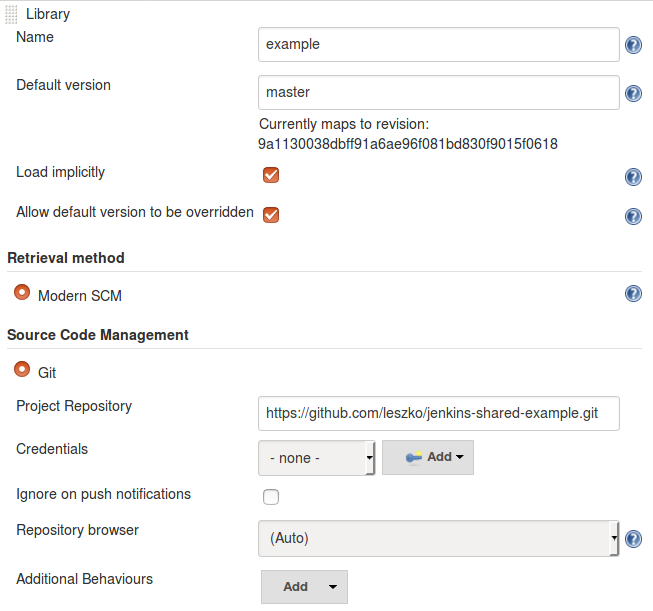The height and width of the screenshot is (611, 653).
Task: Open the Additional Behaviours Add dropdown
Action: [304, 586]
